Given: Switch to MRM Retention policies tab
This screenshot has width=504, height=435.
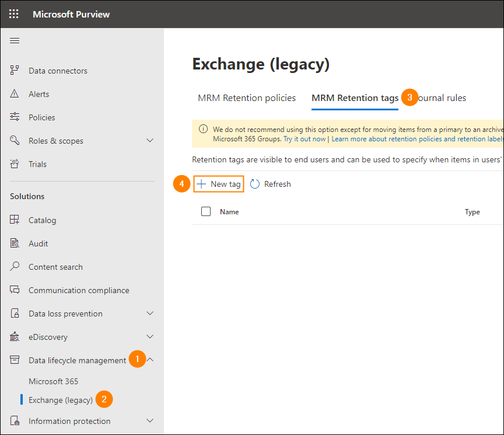Looking at the screenshot, I should click(247, 98).
